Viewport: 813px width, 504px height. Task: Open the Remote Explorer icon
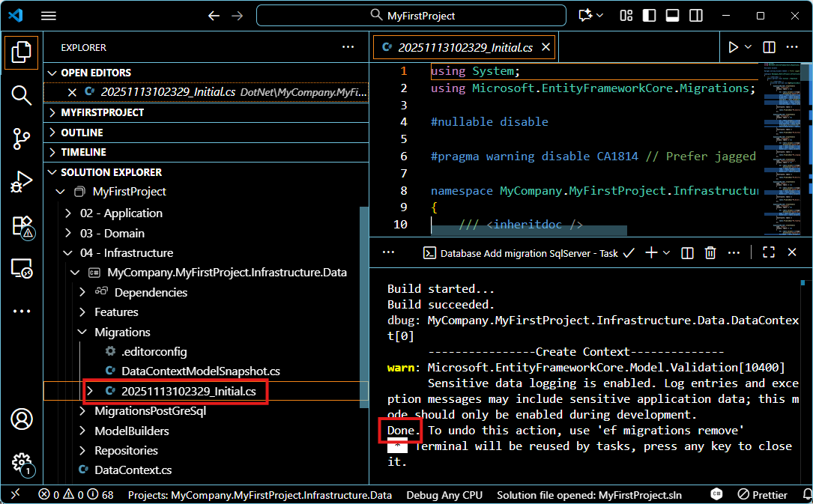click(21, 267)
